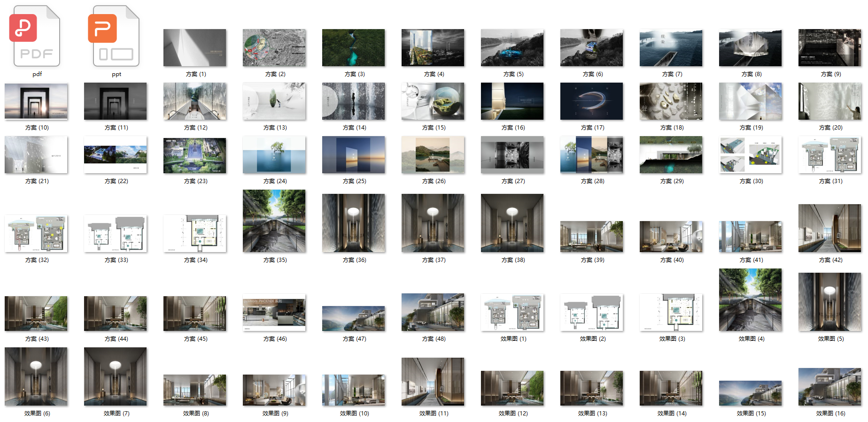Click the 方案 (30) 3D model diagram
Viewport: 868px width, 422px height.
(x=750, y=154)
